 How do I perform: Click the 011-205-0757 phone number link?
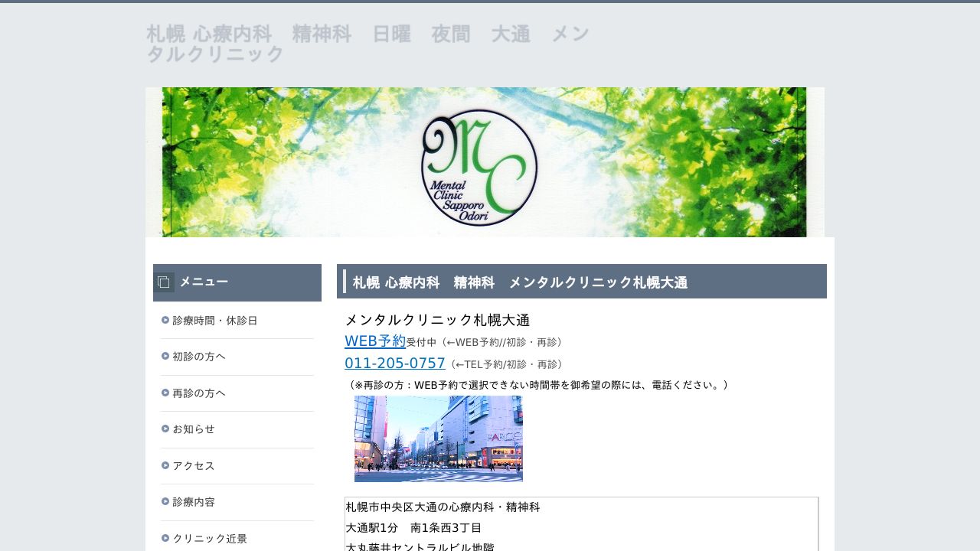395,364
